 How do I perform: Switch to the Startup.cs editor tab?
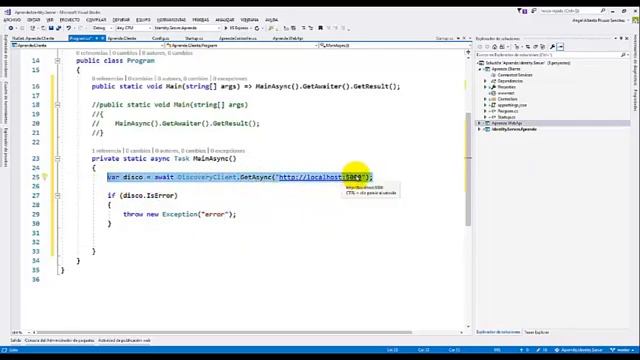(x=194, y=38)
